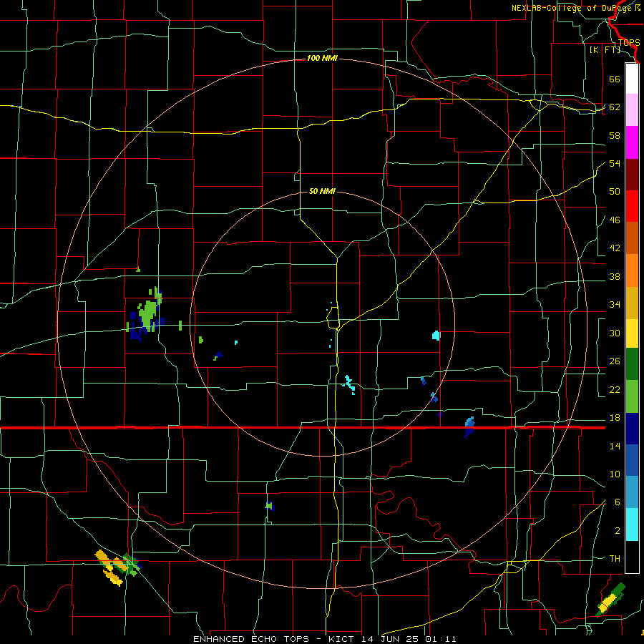Click the black TH threshold legend swatch

point(632,557)
